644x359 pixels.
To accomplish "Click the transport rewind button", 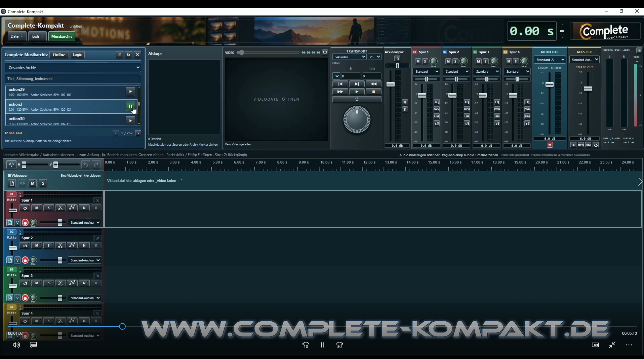I will 373,84.
